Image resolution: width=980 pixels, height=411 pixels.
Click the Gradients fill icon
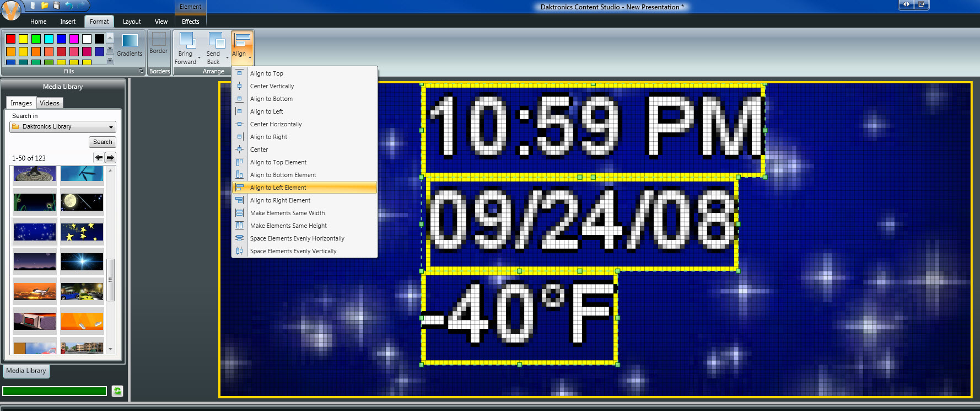tap(130, 41)
